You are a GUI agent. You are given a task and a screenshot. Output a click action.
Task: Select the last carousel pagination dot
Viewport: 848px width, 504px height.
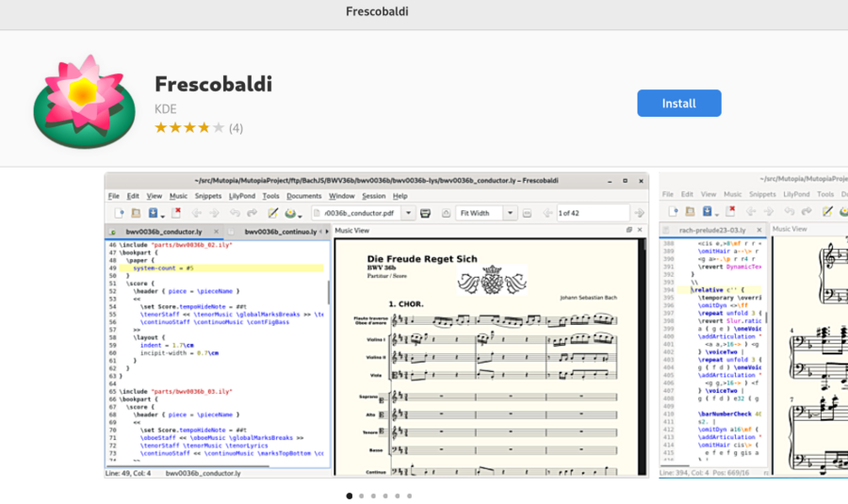409,496
